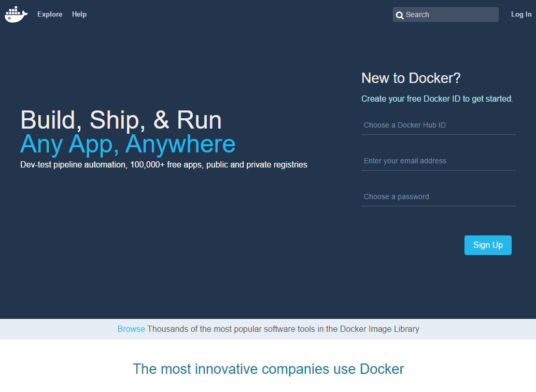Select the Choose a Docker Hub ID field
The height and width of the screenshot is (392, 536).
[439, 125]
